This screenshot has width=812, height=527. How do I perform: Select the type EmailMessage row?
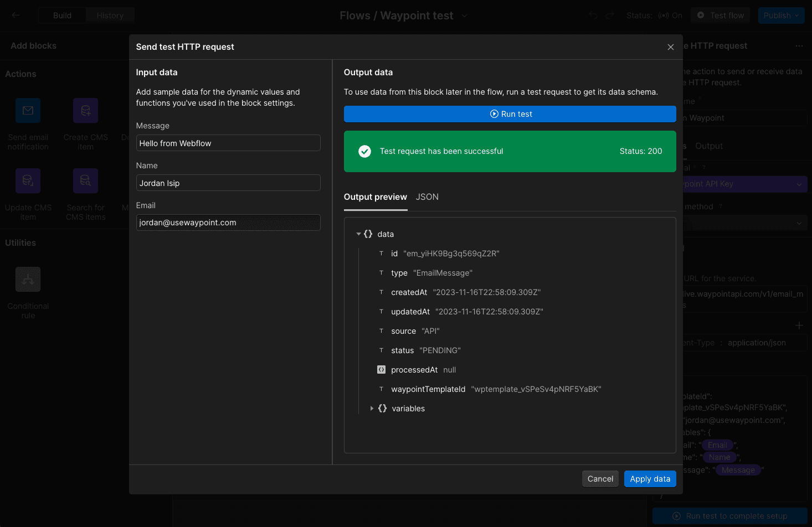[425, 273]
